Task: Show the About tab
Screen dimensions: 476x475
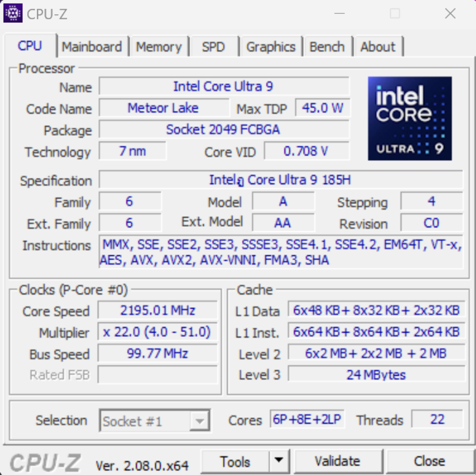Action: [378, 47]
